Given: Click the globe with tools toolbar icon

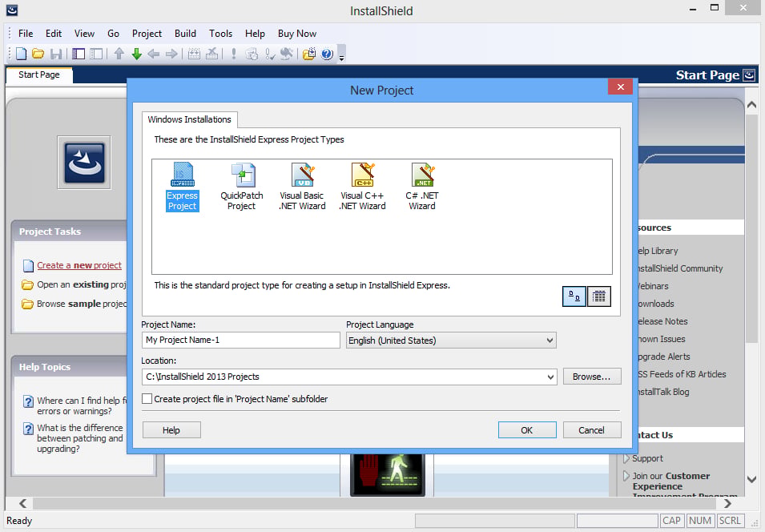Looking at the screenshot, I should click(x=287, y=54).
